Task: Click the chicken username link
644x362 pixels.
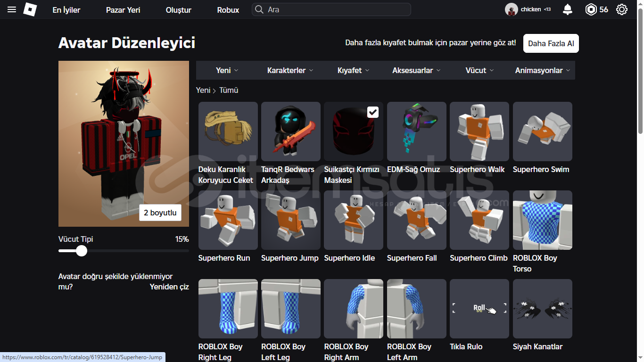Action: (x=531, y=9)
